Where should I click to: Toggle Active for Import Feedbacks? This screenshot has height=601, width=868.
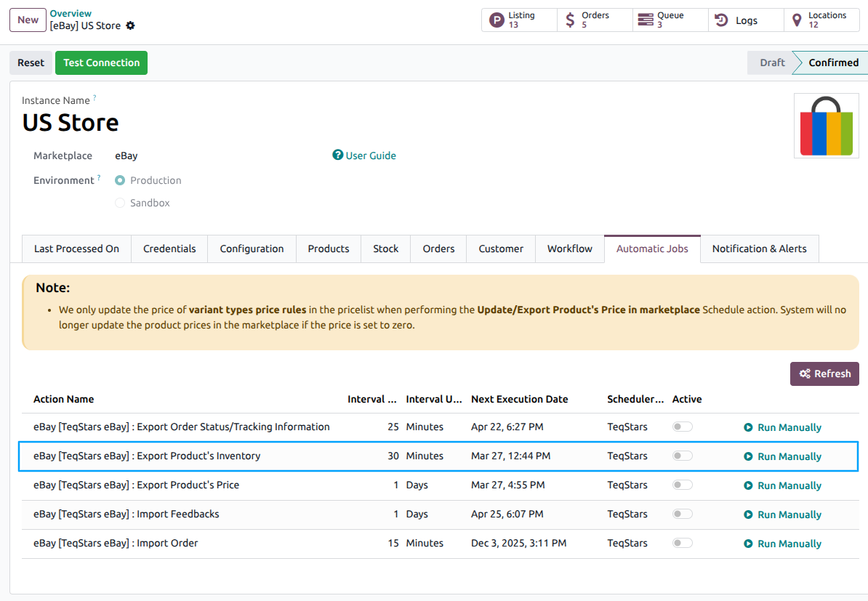click(682, 514)
